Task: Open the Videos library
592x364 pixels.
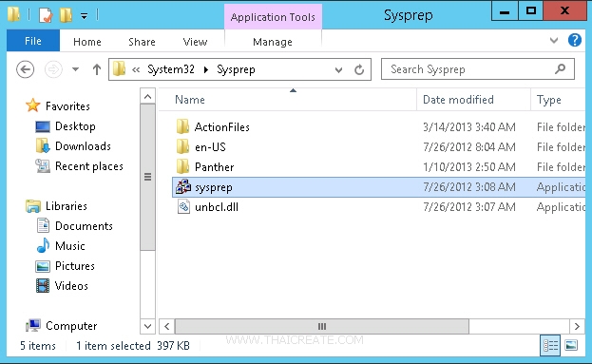Action: [x=71, y=286]
